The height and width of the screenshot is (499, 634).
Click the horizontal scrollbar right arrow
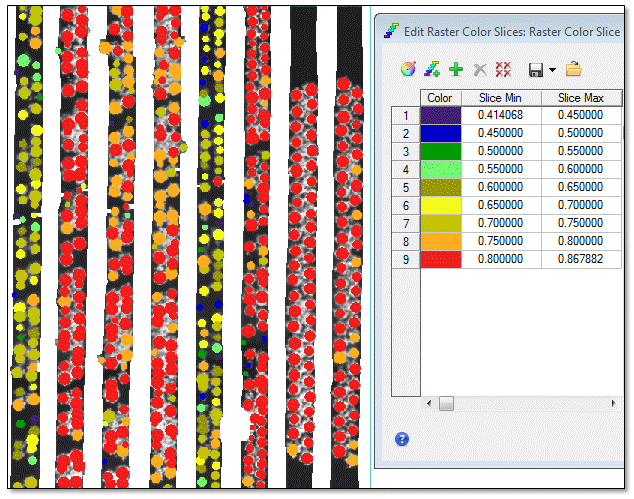click(613, 403)
